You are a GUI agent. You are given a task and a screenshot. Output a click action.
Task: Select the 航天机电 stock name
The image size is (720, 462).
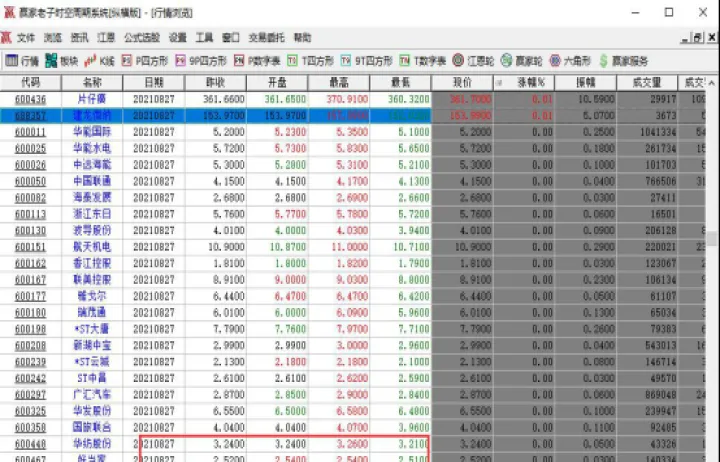pos(92,247)
